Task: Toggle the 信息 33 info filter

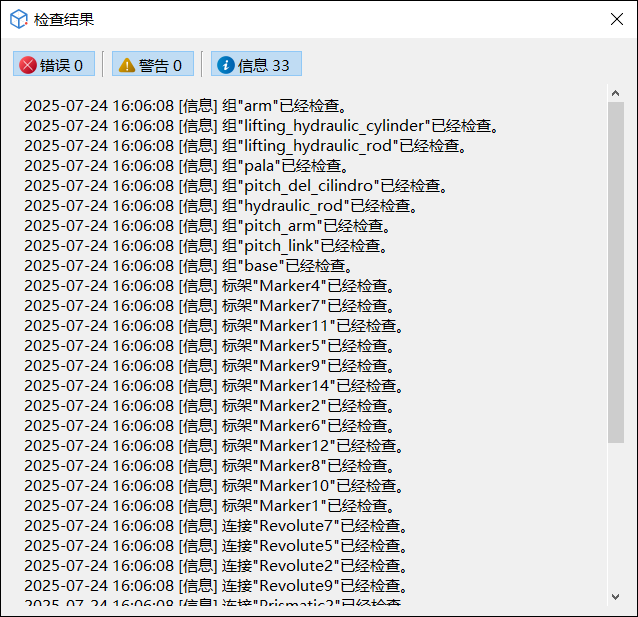Action: pos(256,65)
